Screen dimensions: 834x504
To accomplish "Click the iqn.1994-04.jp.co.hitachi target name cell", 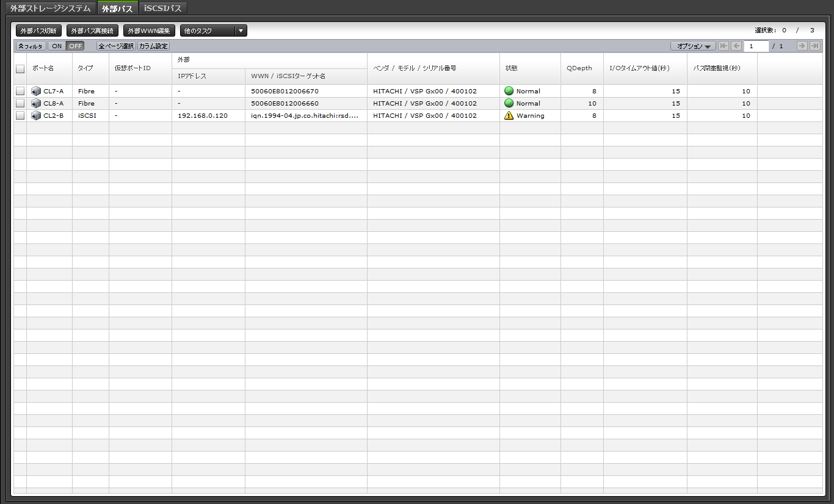I will click(x=305, y=115).
